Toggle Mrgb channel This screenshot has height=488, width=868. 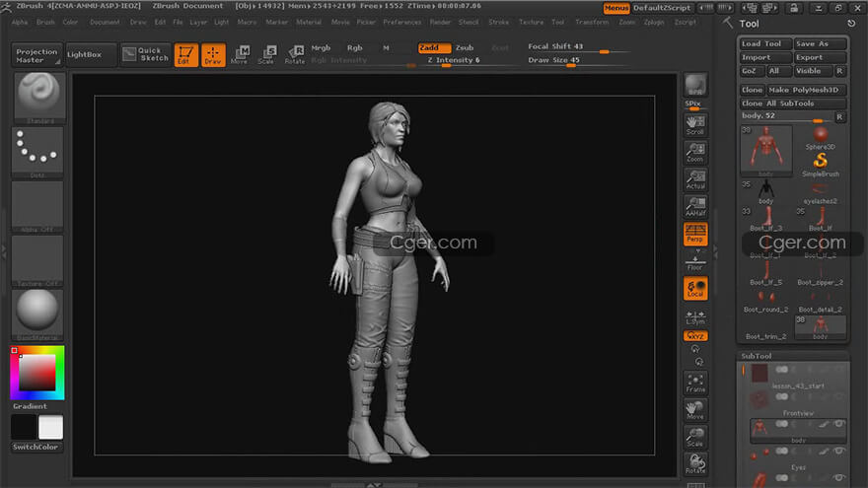pos(321,48)
